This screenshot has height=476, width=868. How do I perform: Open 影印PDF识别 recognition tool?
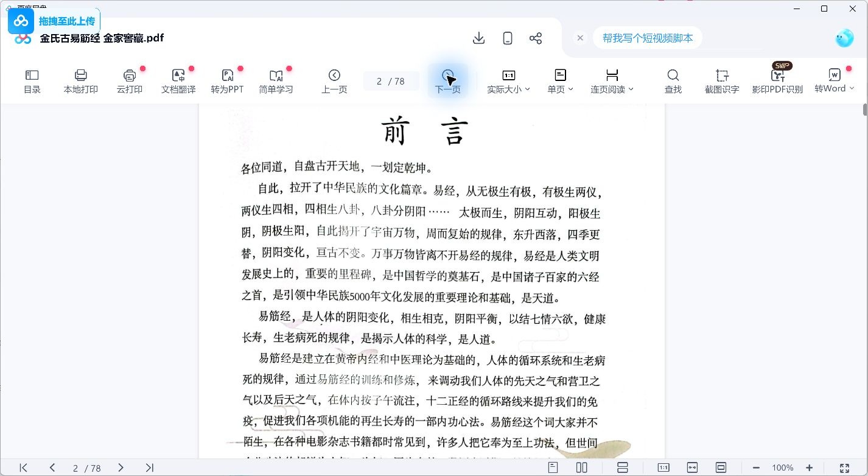coord(777,82)
